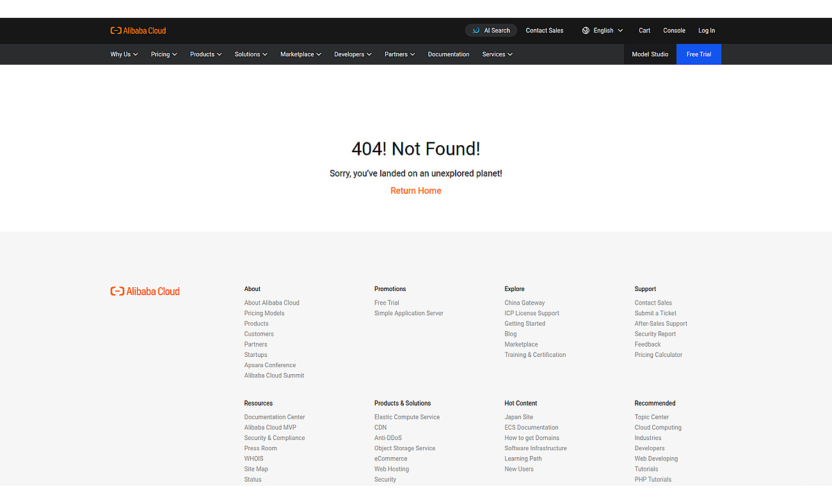
Task: Expand the Developers navigation menu
Action: (x=353, y=54)
